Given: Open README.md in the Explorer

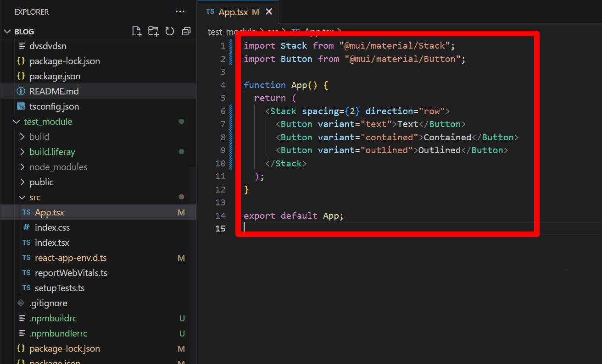Looking at the screenshot, I should point(98,91).
